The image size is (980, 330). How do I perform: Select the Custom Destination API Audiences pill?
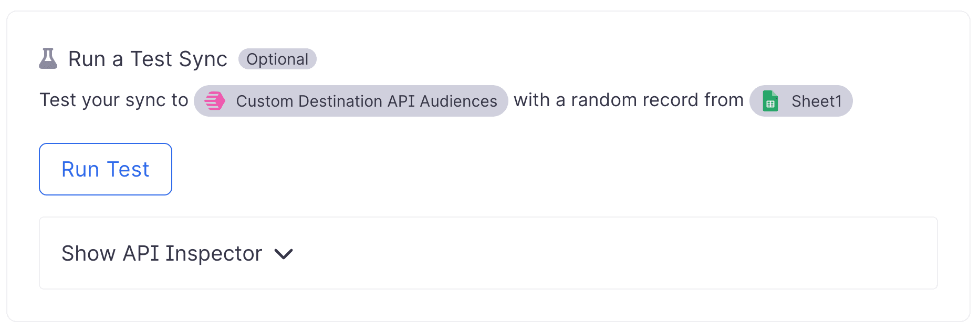(x=351, y=101)
